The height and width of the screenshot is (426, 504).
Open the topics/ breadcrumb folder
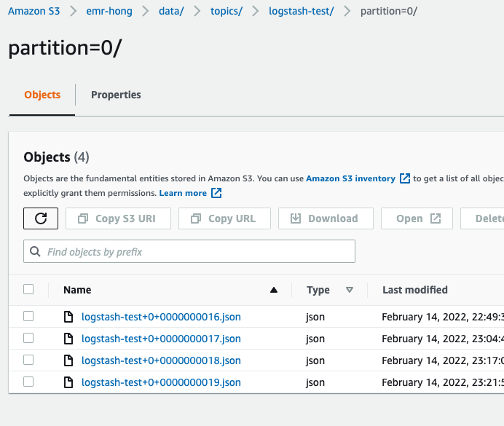227,11
